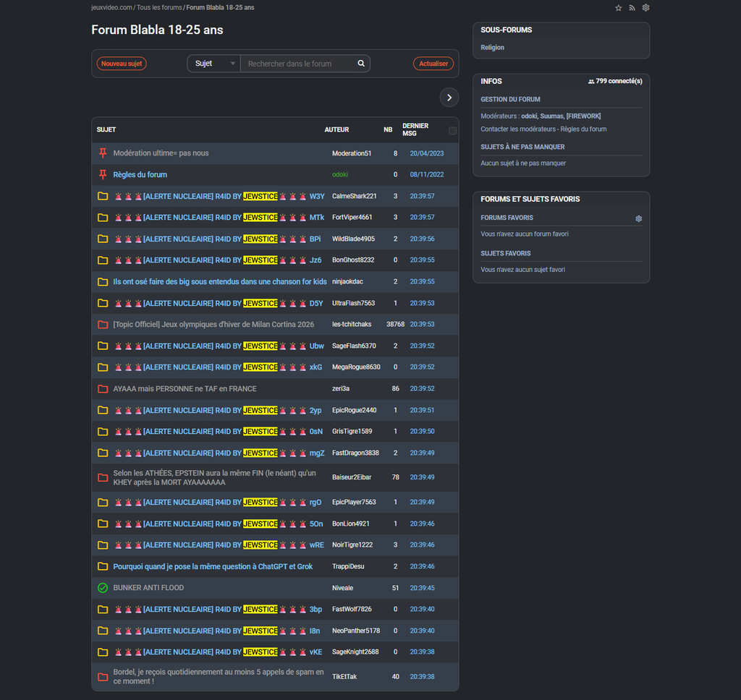Click the jeuxvideo.com breadcrumb link
The image size is (741, 700).
tap(111, 7)
